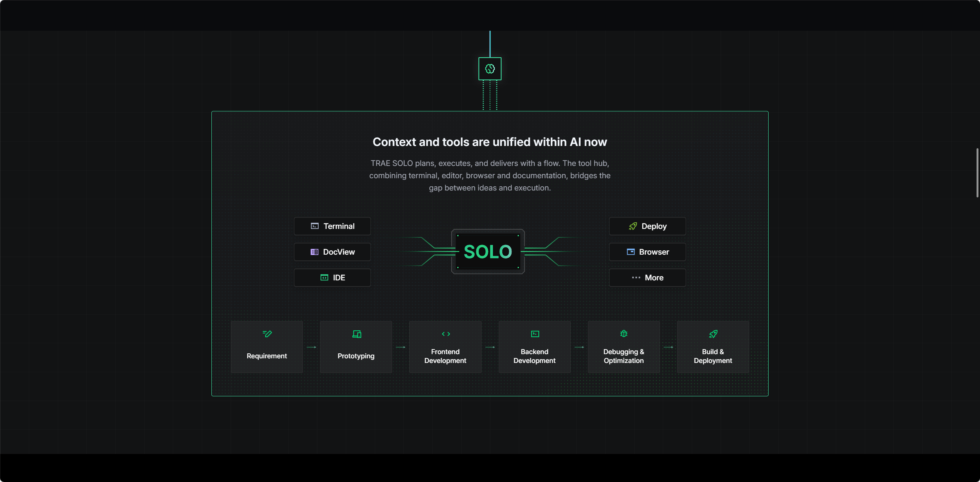Click the Debugging & Optimization card label

pyautogui.click(x=623, y=356)
